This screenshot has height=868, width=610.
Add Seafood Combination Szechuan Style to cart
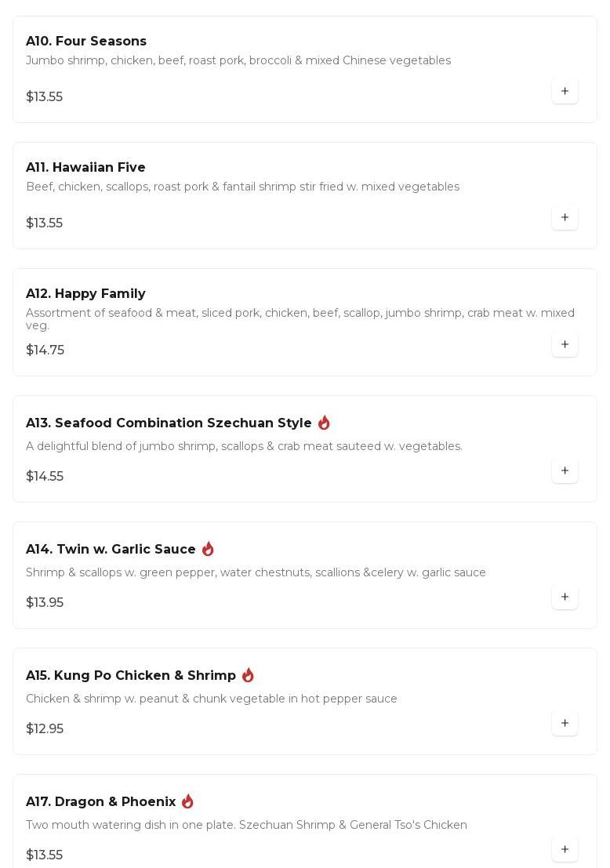[x=565, y=470]
